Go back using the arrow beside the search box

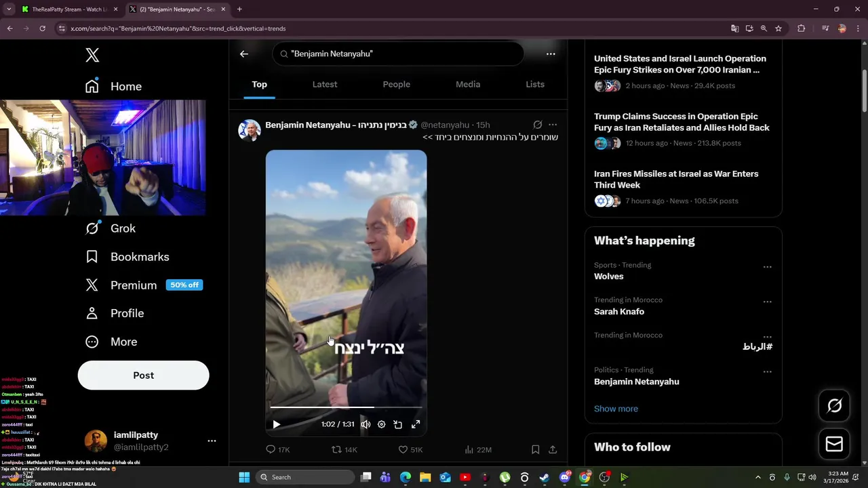coord(244,54)
